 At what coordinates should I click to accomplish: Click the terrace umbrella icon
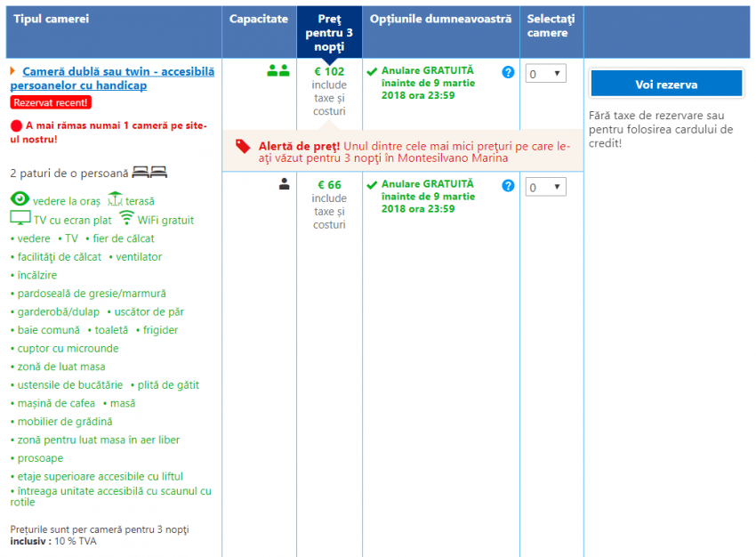pyautogui.click(x=115, y=199)
